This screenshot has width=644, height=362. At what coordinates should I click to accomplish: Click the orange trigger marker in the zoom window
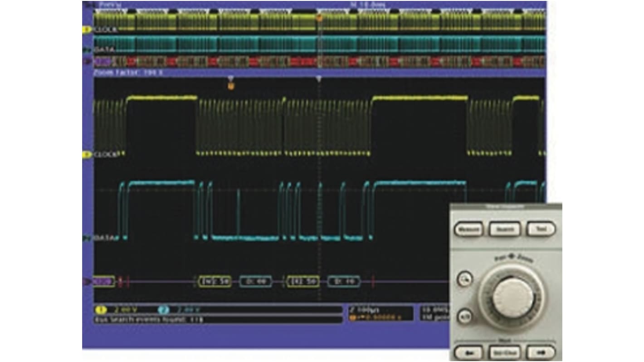(x=230, y=85)
